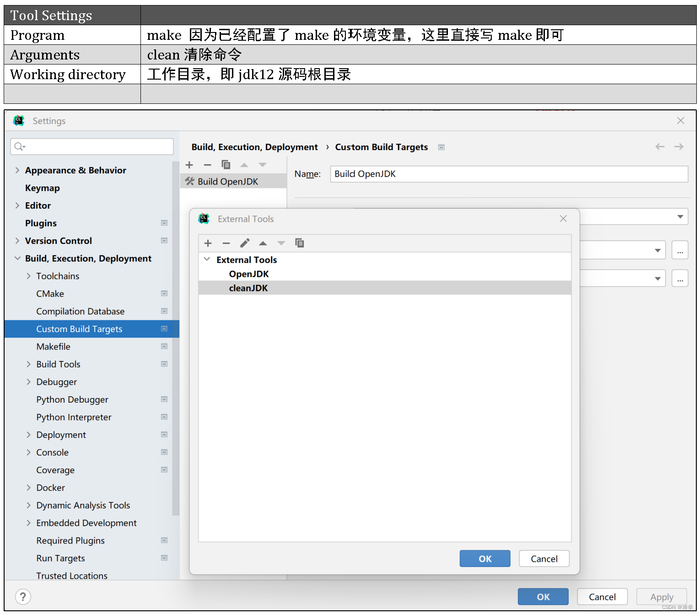Copy the selected build target

point(226,165)
